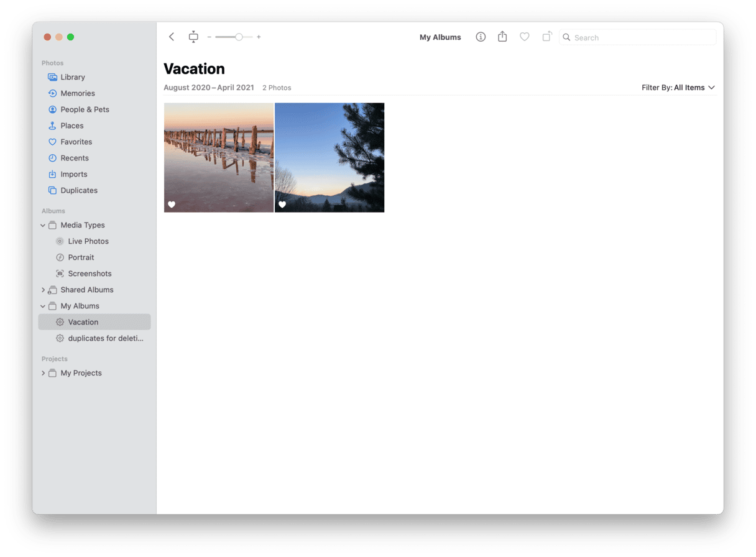Click the Share icon in toolbar
Image resolution: width=756 pixels, height=557 pixels.
502,37
